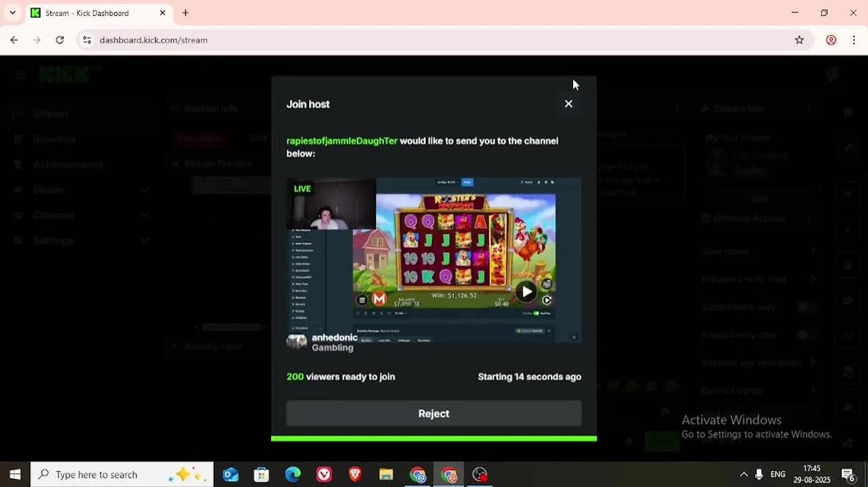Image resolution: width=868 pixels, height=487 pixels.
Task: Click the 'Starting 14 seconds ago' text
Action: (x=529, y=377)
